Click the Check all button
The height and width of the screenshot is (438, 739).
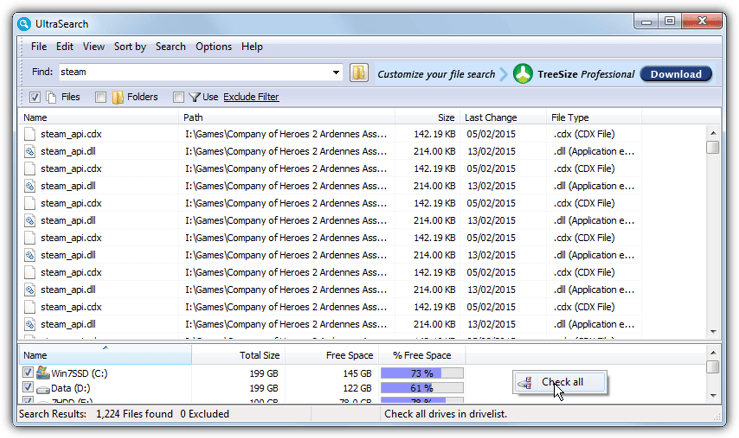click(x=559, y=382)
